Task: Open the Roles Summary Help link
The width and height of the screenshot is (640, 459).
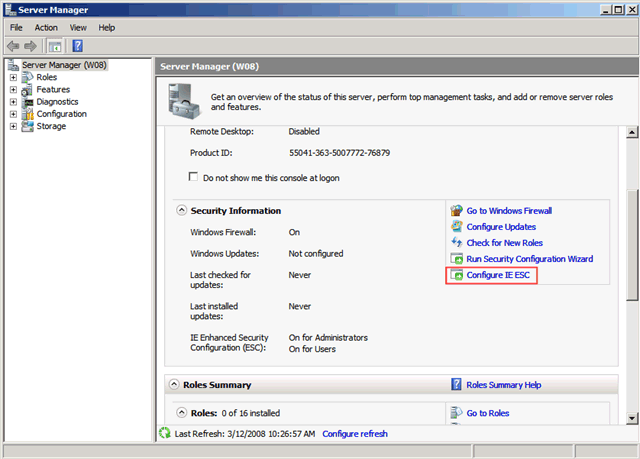Action: [504, 385]
